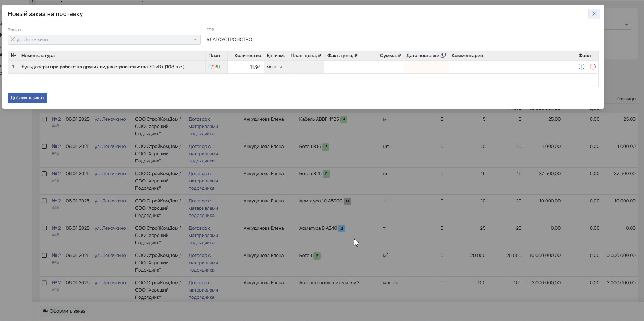Click grey П badge next to Арматура 10 А500С

point(347,201)
